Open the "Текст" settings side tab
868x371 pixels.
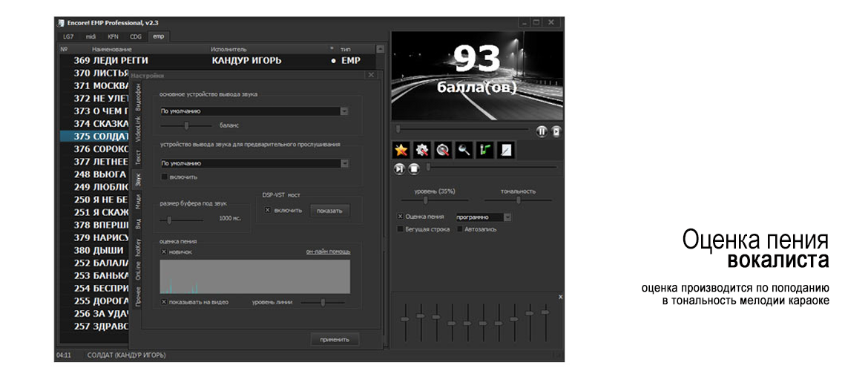pos(137,157)
